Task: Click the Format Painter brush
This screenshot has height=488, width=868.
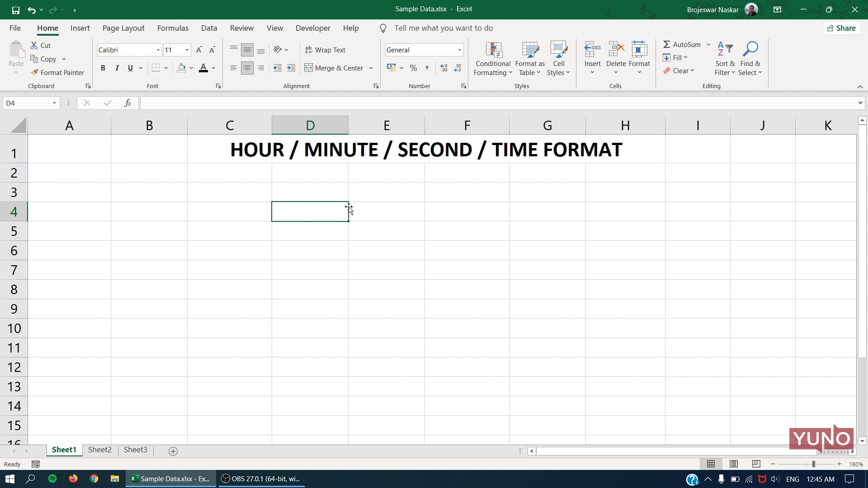Action: 34,72
